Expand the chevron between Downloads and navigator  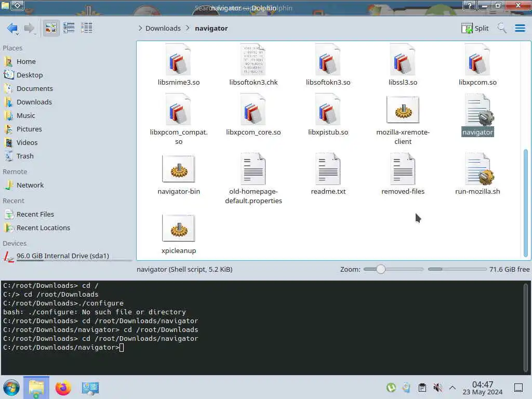[x=188, y=28]
